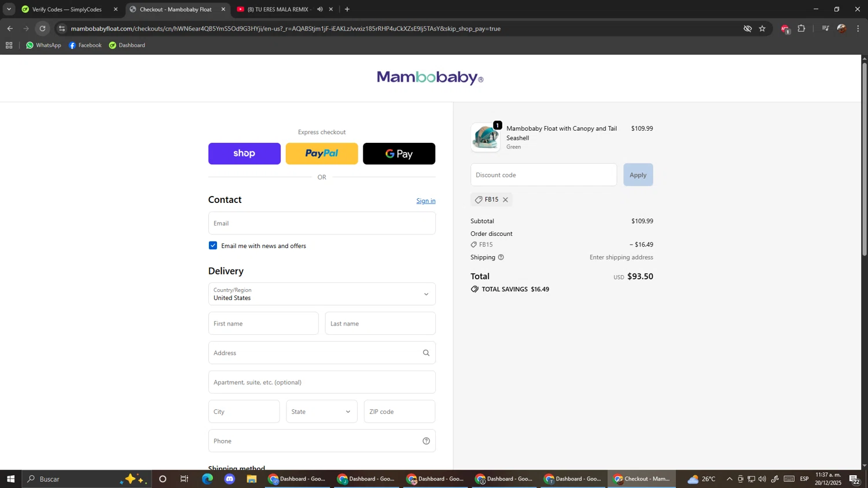This screenshot has width=868, height=488.
Task: Click the Address input field
Action: [322, 353]
